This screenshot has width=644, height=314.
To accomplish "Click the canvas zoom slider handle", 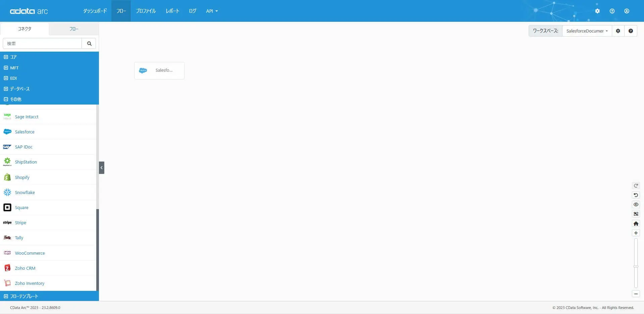I will pyautogui.click(x=636, y=266).
